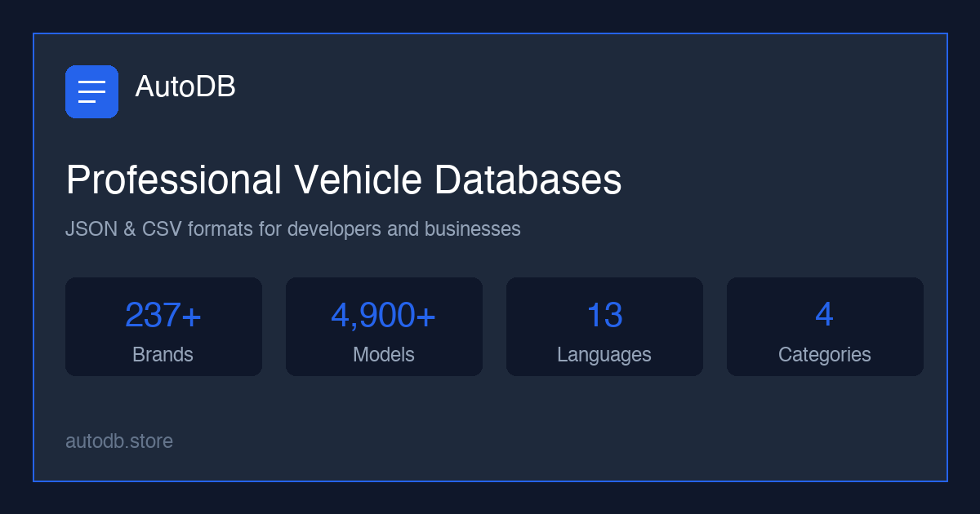Click the blue AutoDB logo icon

click(x=91, y=91)
